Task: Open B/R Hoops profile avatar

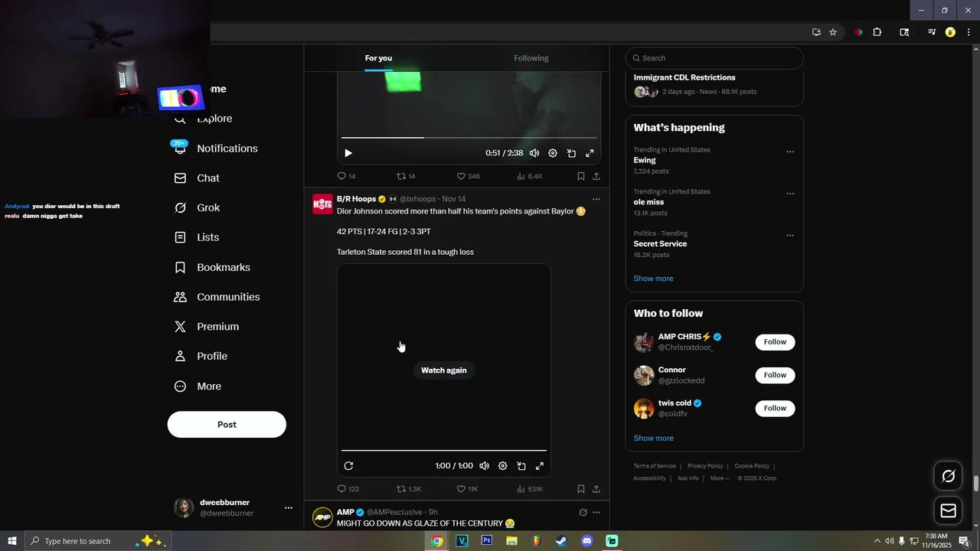Action: point(323,204)
